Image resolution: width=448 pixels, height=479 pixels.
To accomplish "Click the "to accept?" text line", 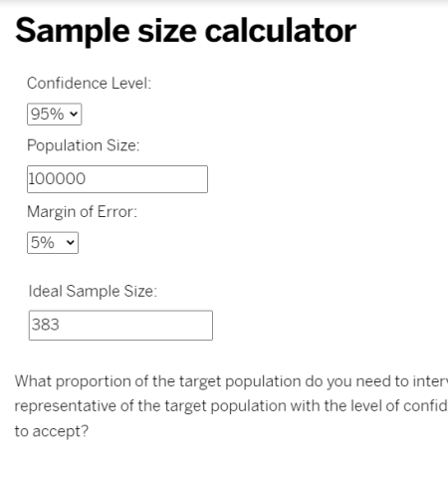I will pyautogui.click(x=52, y=431).
